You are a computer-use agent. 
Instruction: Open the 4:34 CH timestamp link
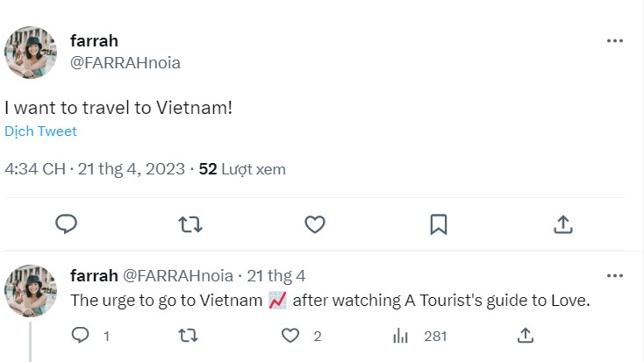[34, 169]
